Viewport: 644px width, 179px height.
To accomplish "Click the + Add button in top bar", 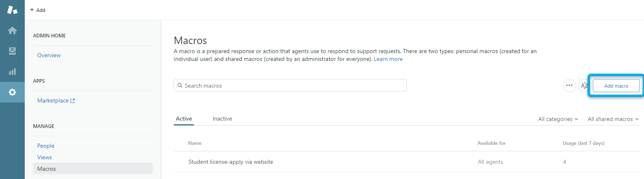I will (x=38, y=10).
